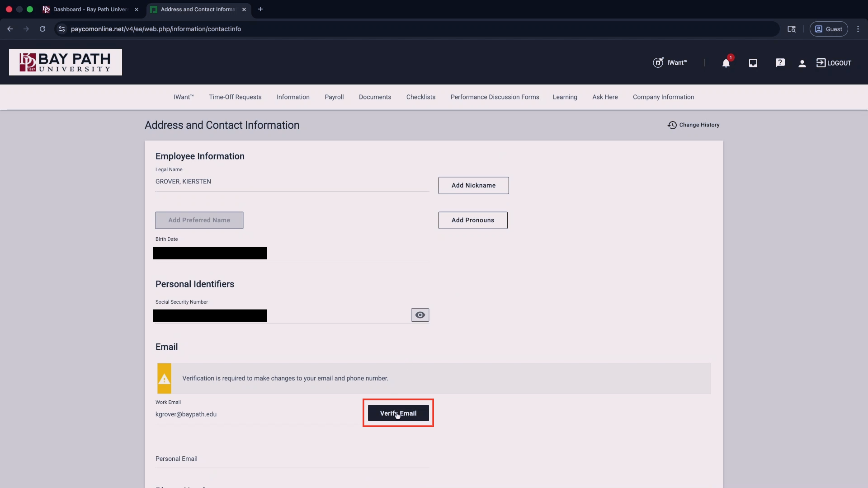The width and height of the screenshot is (868, 488).
Task: Open the browser three-dot menu
Action: pos(858,29)
